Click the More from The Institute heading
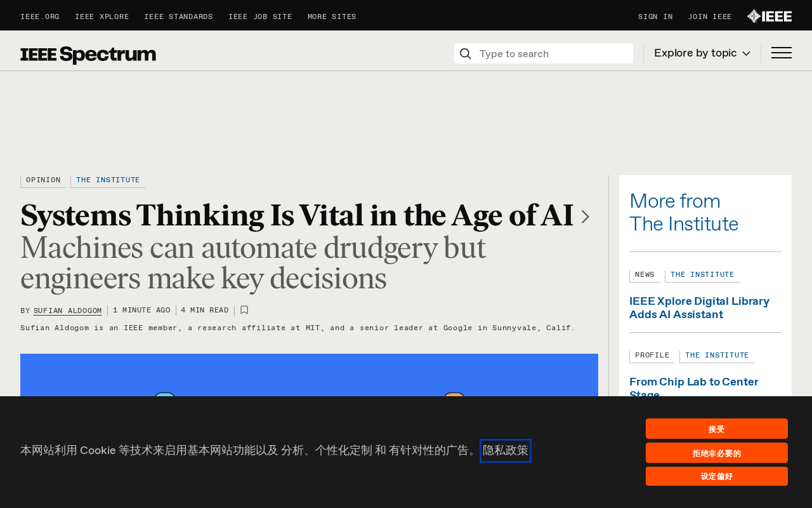The image size is (812, 508). [x=684, y=213]
